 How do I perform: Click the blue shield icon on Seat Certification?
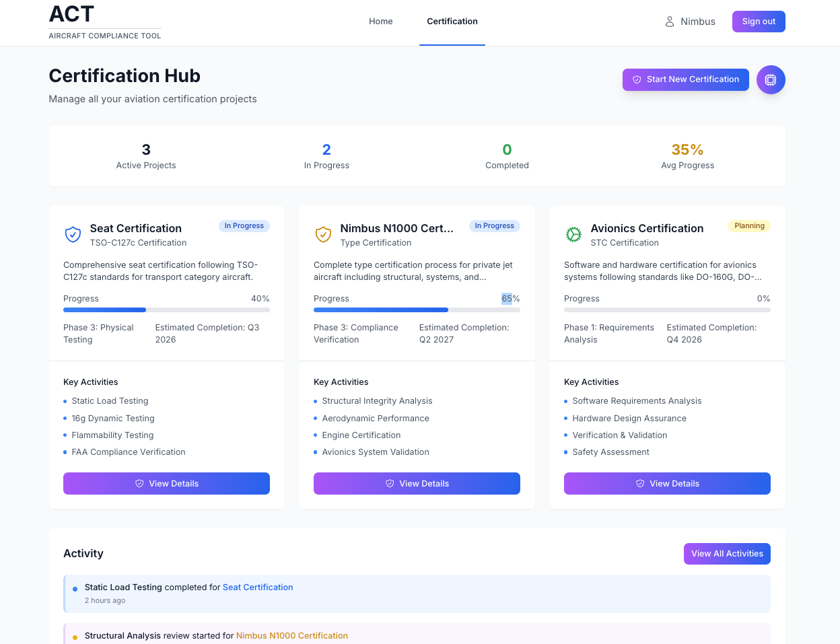[x=73, y=234]
